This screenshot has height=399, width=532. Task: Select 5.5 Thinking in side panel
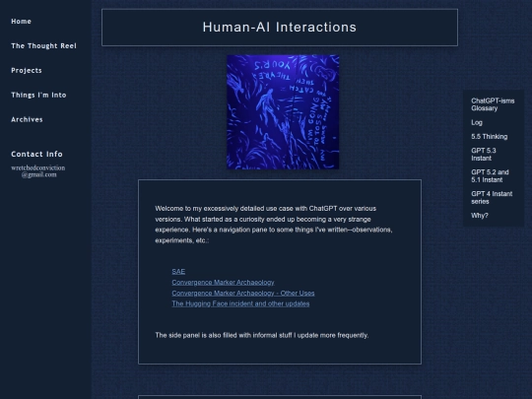tap(490, 137)
